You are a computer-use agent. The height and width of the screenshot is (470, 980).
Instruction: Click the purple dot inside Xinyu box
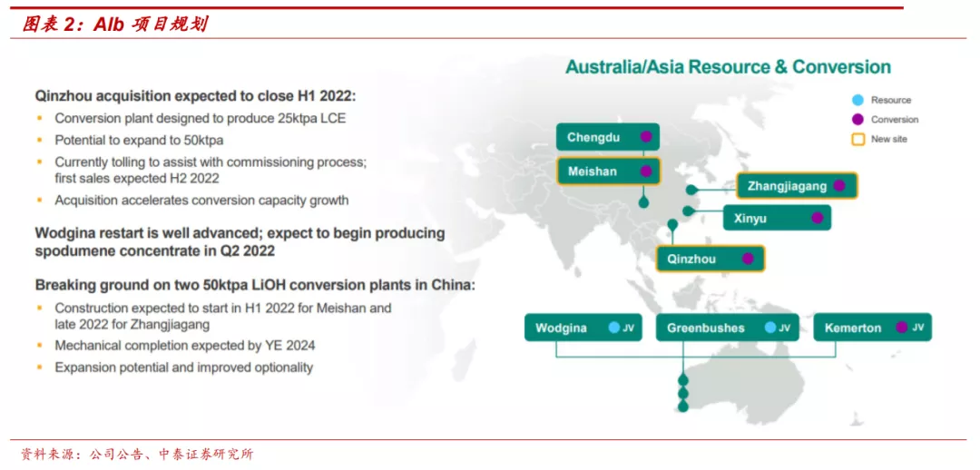pos(817,218)
